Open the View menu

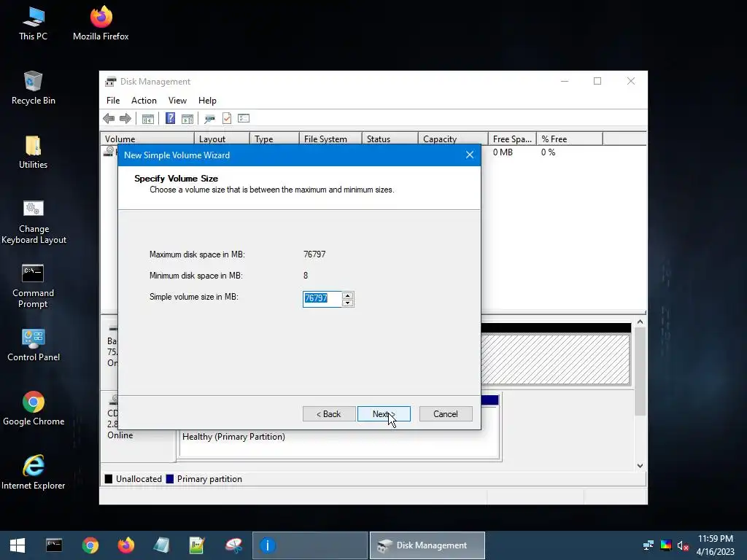(177, 101)
